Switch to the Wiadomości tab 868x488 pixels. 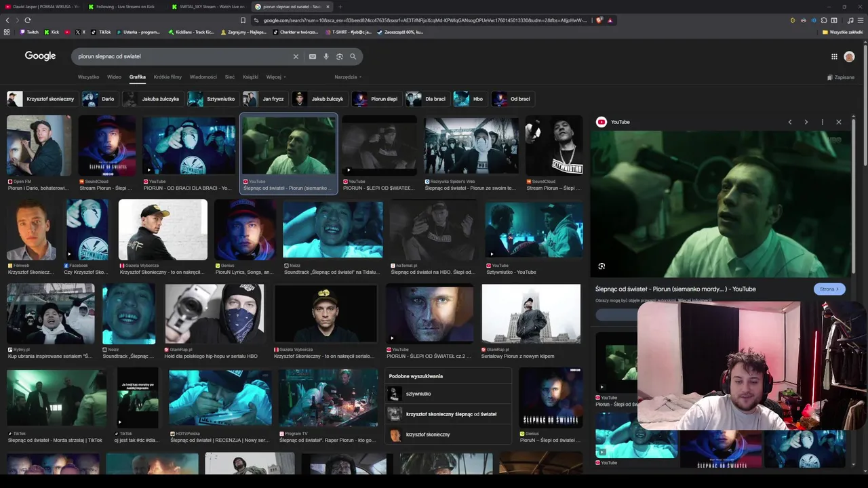[203, 77]
